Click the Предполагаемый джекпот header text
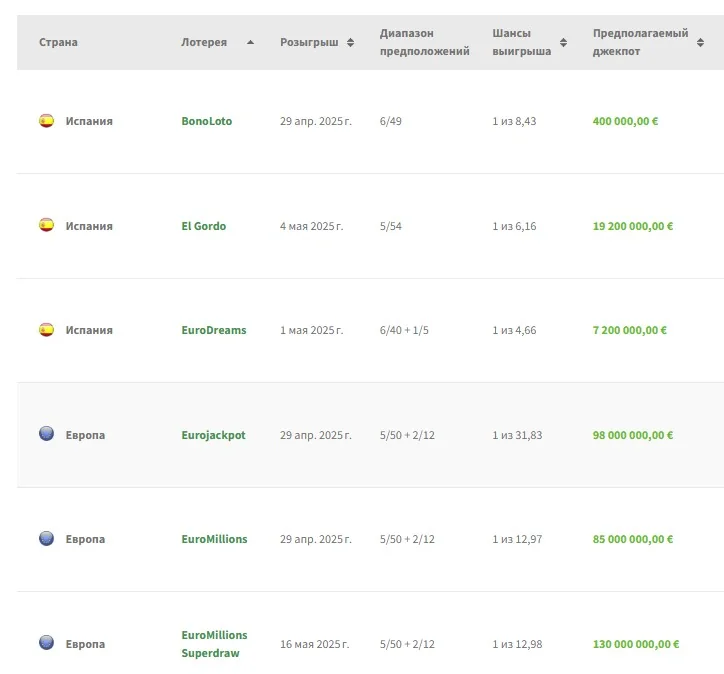724x674 pixels. coord(640,42)
